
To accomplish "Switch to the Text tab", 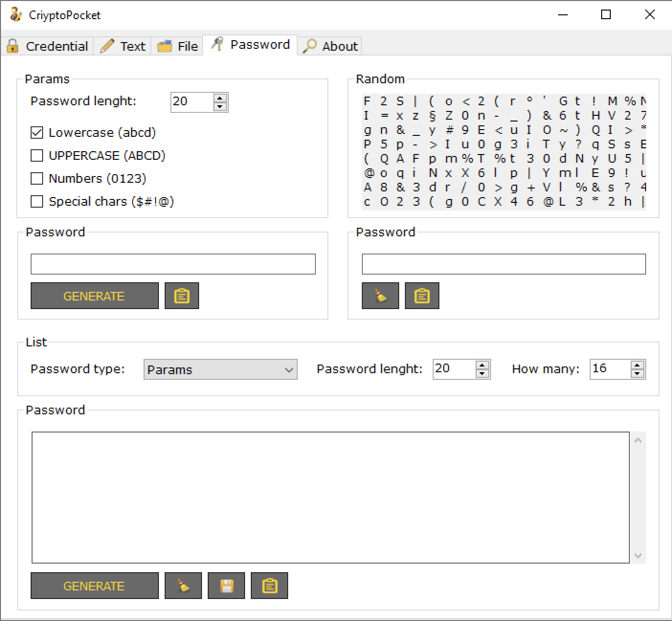I will tap(123, 46).
